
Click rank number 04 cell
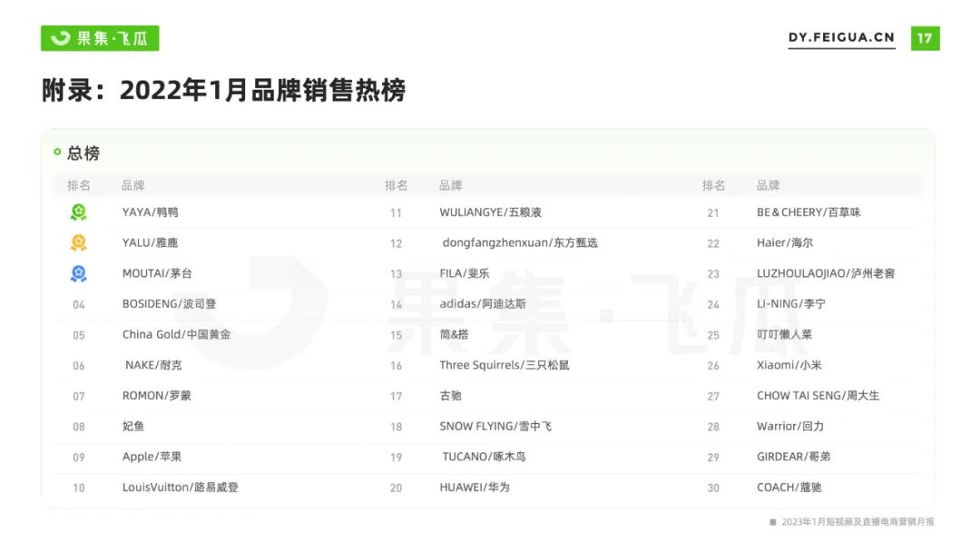[79, 305]
